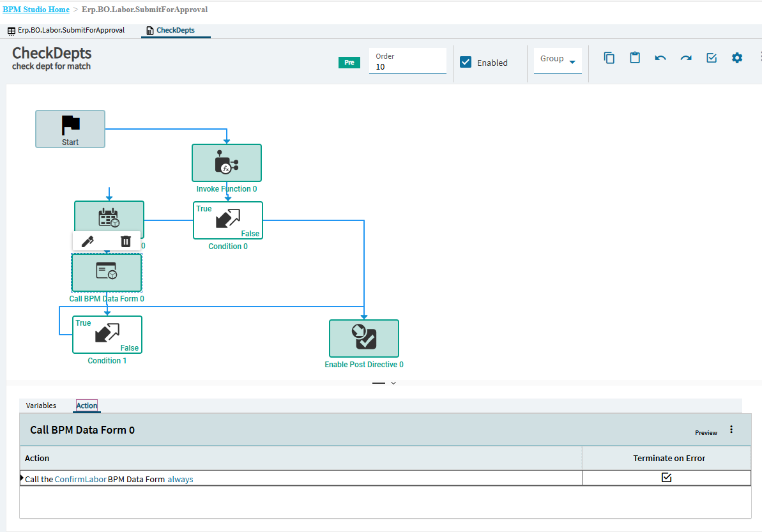This screenshot has width=762, height=532.
Task: Select the Enable Post Directive 0 node
Action: [363, 338]
